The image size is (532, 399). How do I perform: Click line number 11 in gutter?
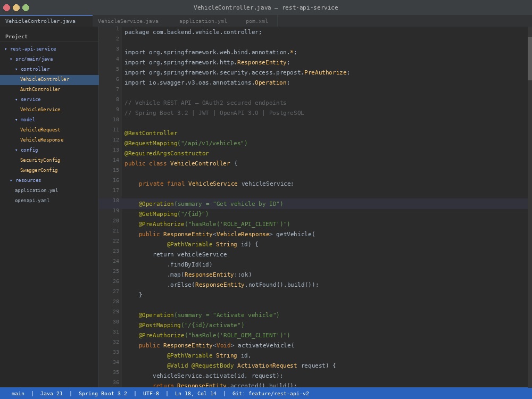(116, 130)
